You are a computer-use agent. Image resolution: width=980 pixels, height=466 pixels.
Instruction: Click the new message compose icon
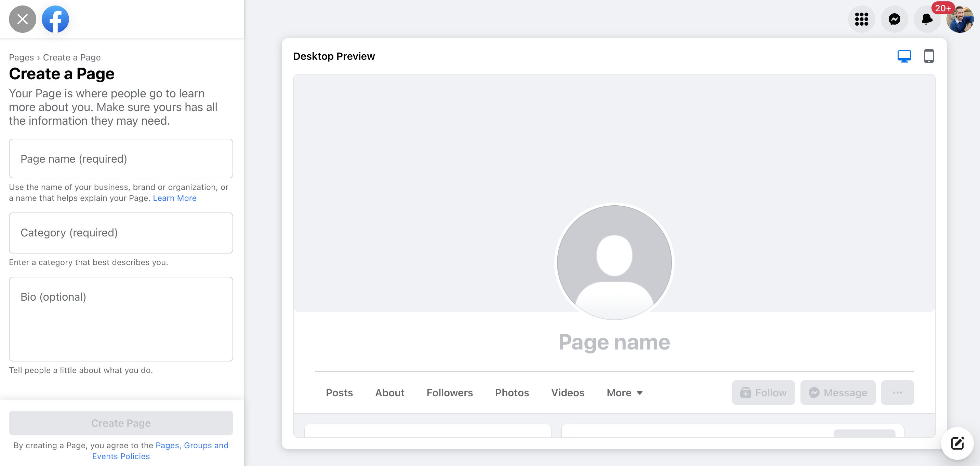point(957,443)
